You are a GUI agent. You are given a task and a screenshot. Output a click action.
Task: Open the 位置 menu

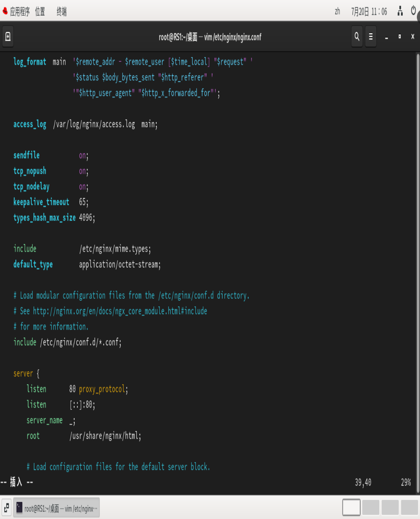tap(40, 11)
